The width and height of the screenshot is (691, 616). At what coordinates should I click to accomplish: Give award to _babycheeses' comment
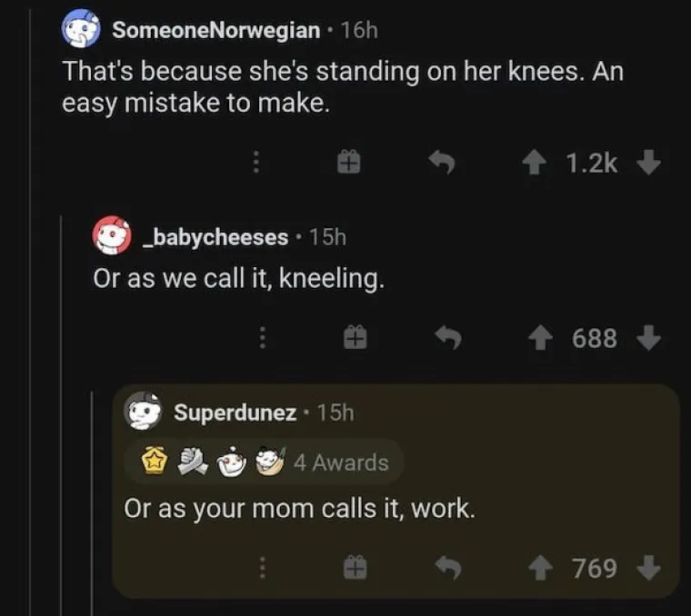(x=352, y=338)
